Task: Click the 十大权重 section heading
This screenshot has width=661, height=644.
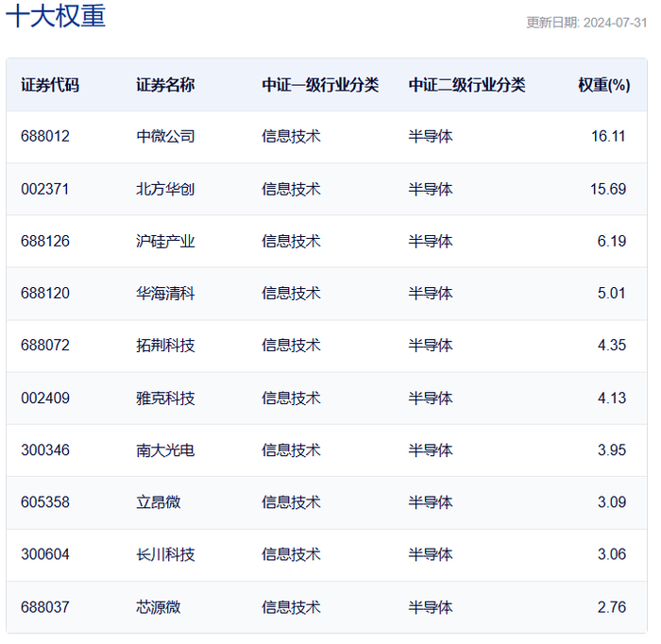Action: tap(56, 17)
